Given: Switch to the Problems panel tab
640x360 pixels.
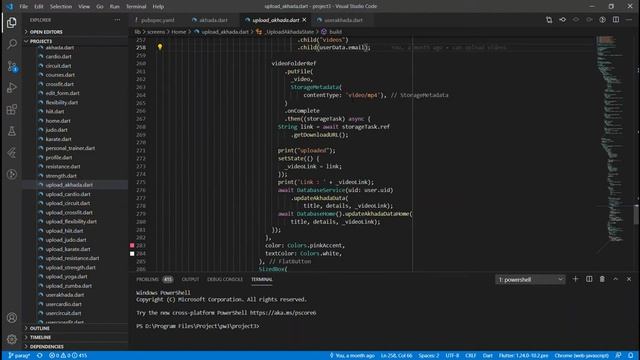Looking at the screenshot, I should tap(154, 280).
